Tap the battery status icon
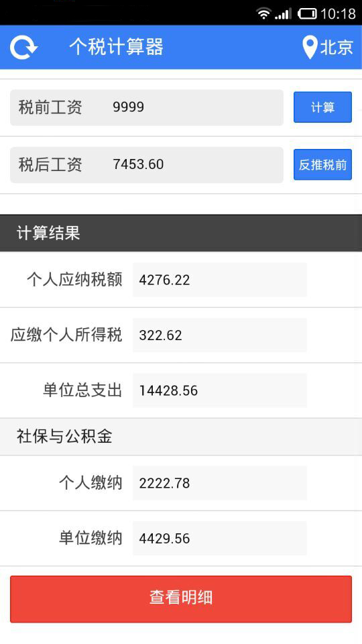This screenshot has height=644, width=362. (306, 14)
